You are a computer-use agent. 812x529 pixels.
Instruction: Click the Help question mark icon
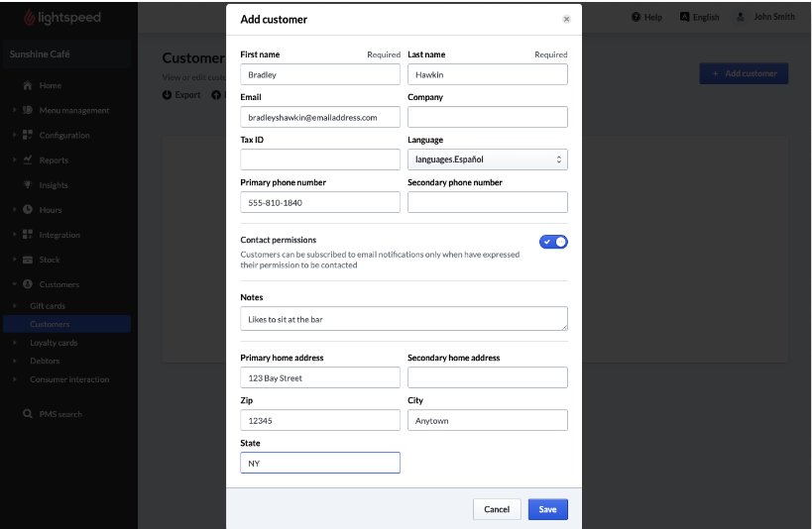click(636, 17)
